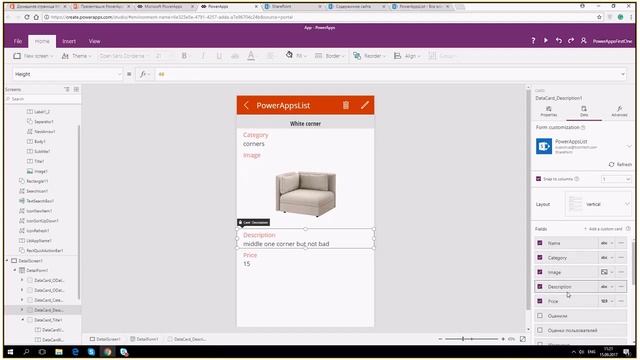Image resolution: width=640 pixels, height=360 pixels.
Task: Open the File menu
Action: pos(18,41)
